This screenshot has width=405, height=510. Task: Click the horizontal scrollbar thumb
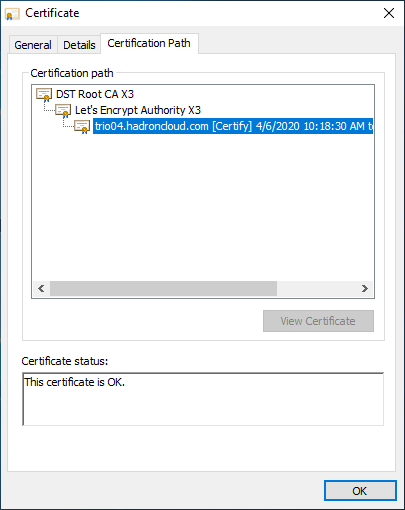pyautogui.click(x=163, y=288)
